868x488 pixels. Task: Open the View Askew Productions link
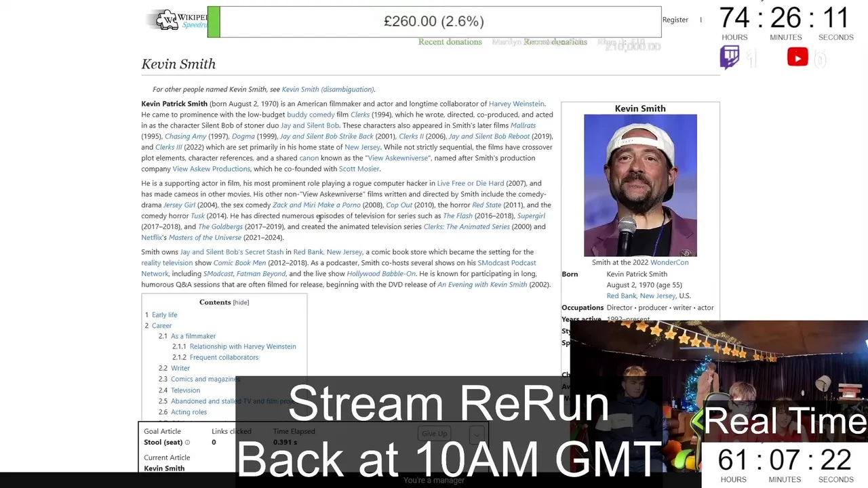(212, 169)
